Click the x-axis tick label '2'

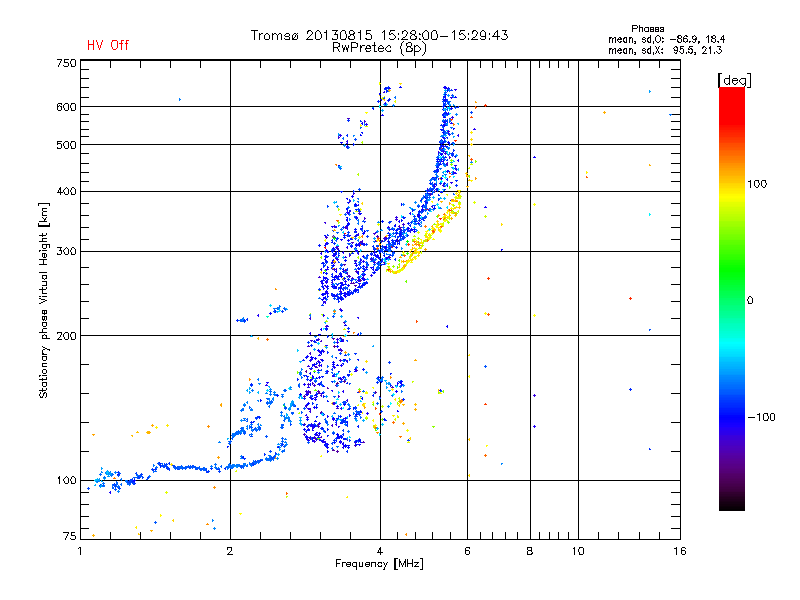click(x=230, y=551)
